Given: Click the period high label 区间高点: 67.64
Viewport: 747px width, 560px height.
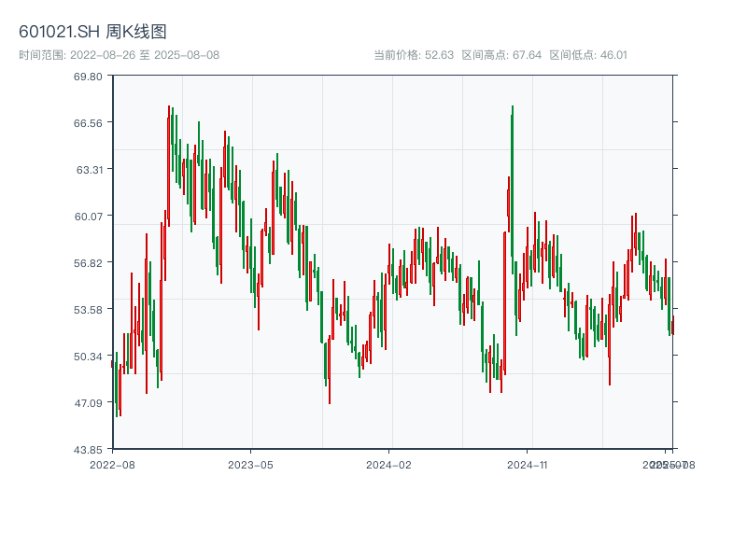Looking at the screenshot, I should tap(501, 55).
